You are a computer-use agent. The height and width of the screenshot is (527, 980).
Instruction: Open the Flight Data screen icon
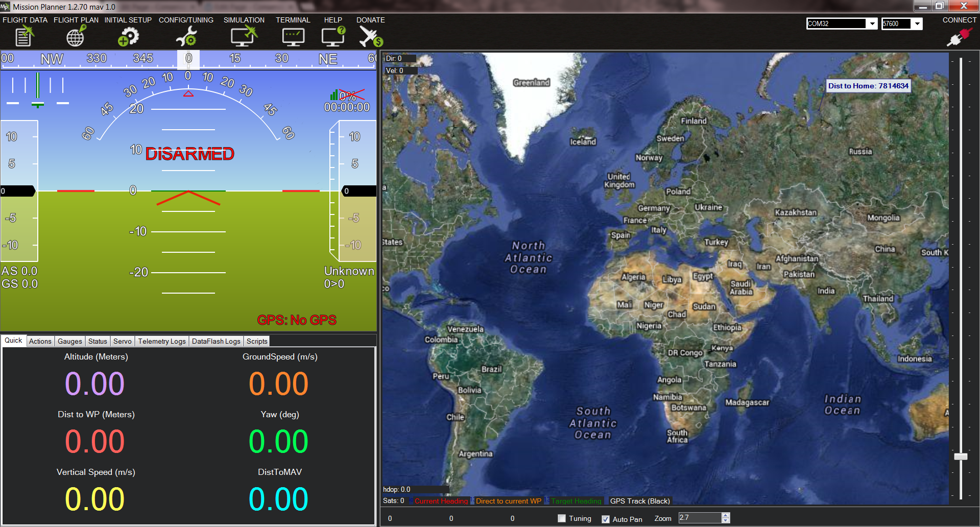(23, 36)
